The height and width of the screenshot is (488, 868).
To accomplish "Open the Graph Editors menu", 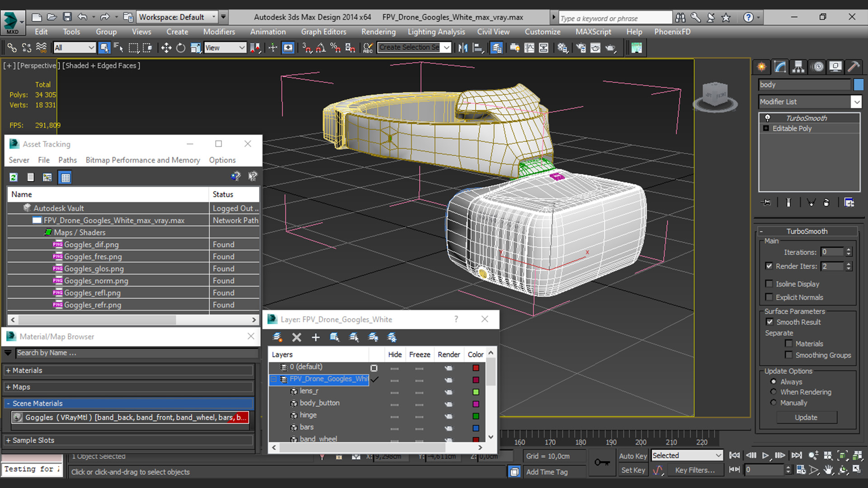I will click(x=324, y=32).
